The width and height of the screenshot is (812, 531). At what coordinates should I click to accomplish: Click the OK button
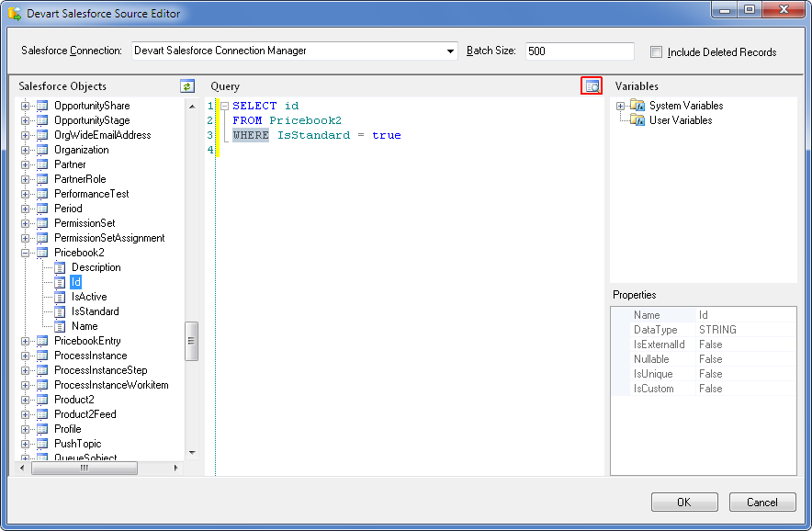(684, 502)
